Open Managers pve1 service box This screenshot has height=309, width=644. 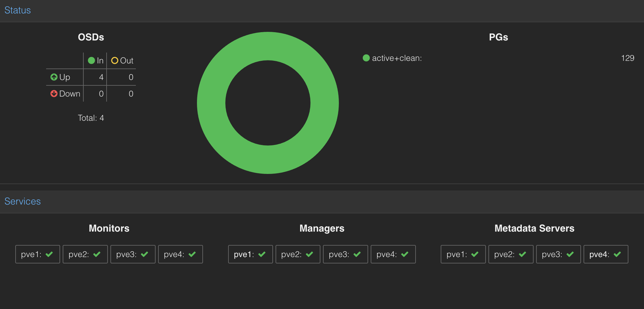point(250,254)
